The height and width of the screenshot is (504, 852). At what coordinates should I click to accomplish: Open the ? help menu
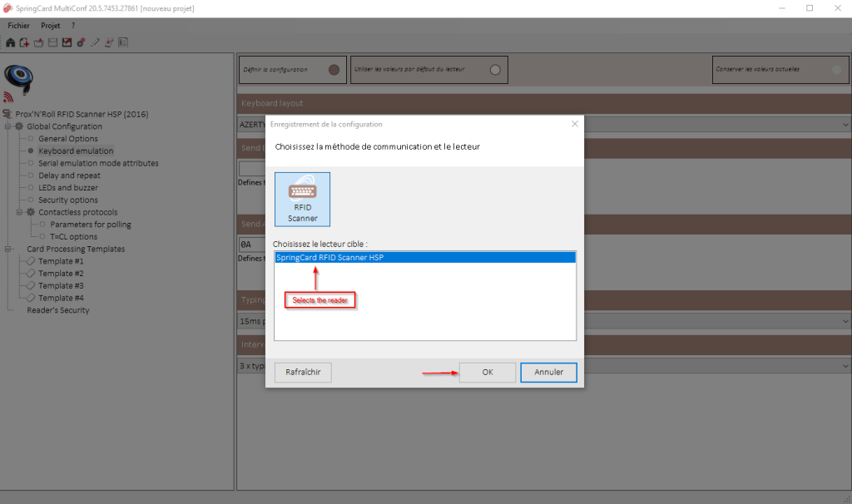[x=73, y=26]
